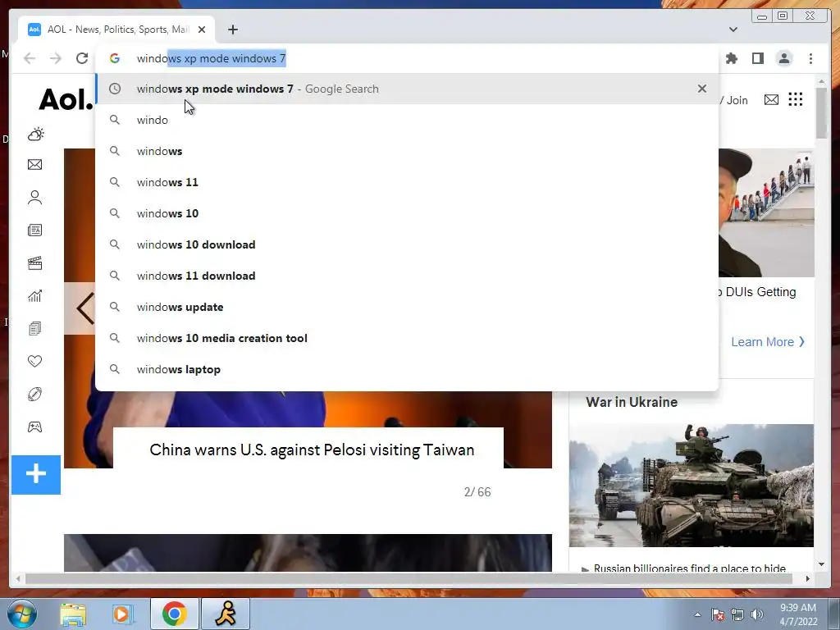Close the AOL tab
This screenshot has width=840, height=630.
[x=202, y=30]
